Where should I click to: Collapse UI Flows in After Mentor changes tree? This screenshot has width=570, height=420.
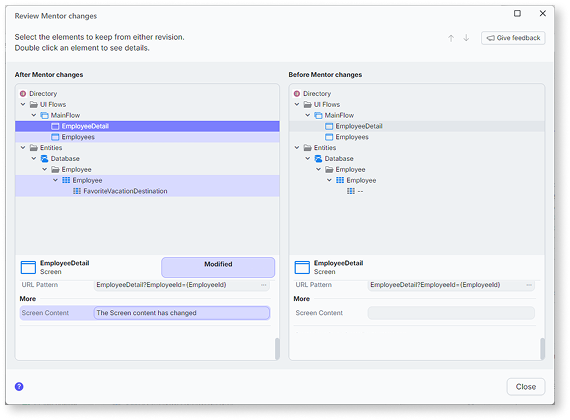coord(23,104)
